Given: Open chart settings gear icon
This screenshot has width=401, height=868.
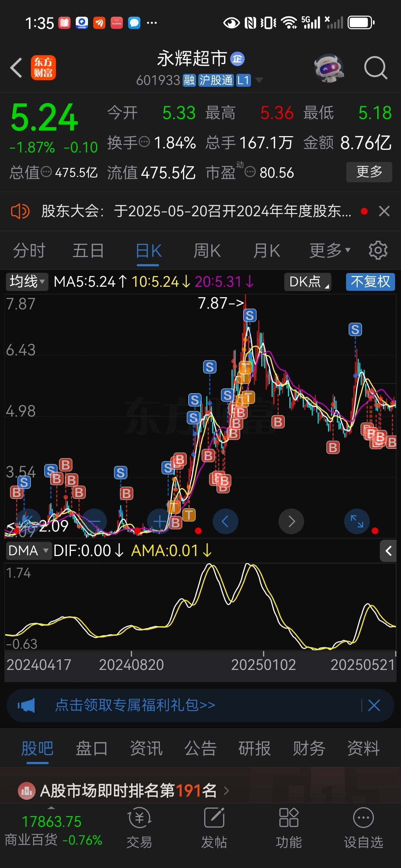Looking at the screenshot, I should click(x=378, y=250).
